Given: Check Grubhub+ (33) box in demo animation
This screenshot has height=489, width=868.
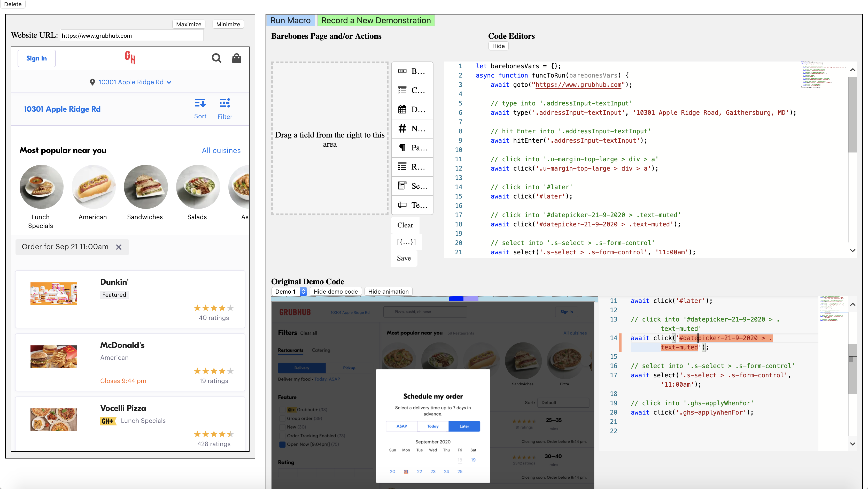Looking at the screenshot, I should (282, 410).
